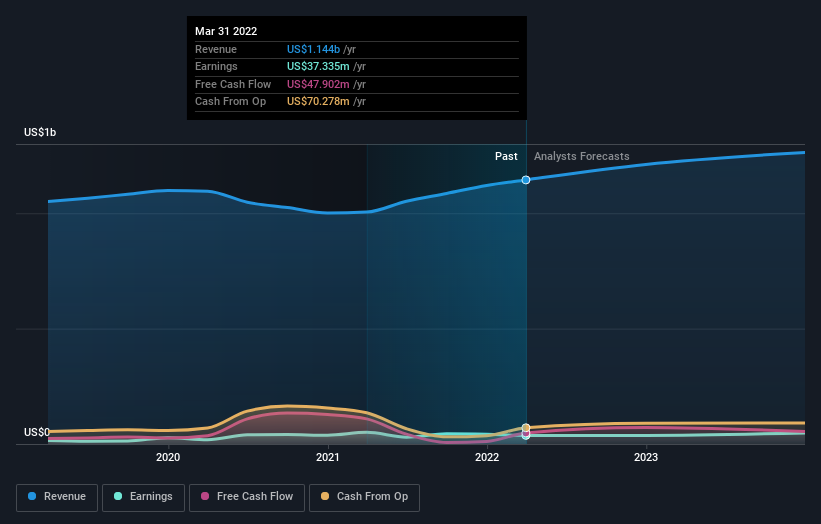Toggle the Cash From Op legend button
This screenshot has height=524, width=821.
coord(364,497)
